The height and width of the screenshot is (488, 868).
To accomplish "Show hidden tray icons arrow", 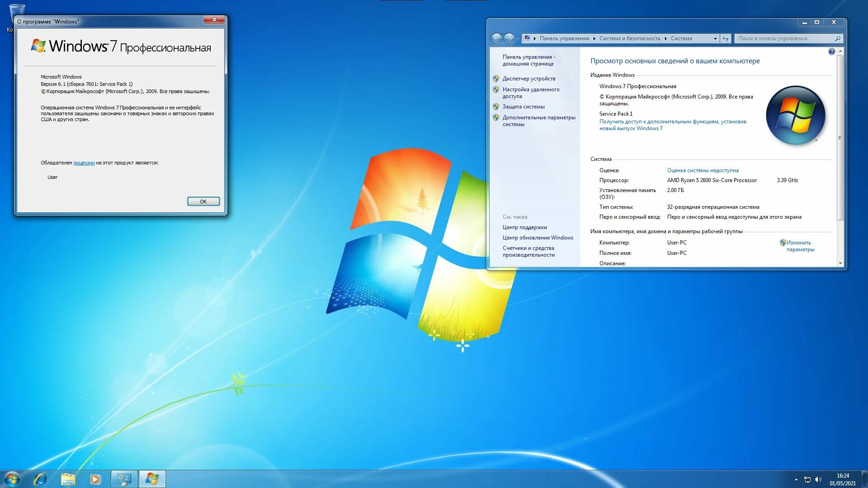I will 796,479.
